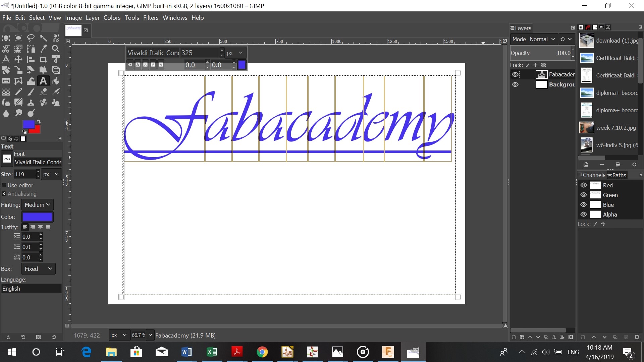Choose the Color Picker eyedropper tool

tap(43, 49)
